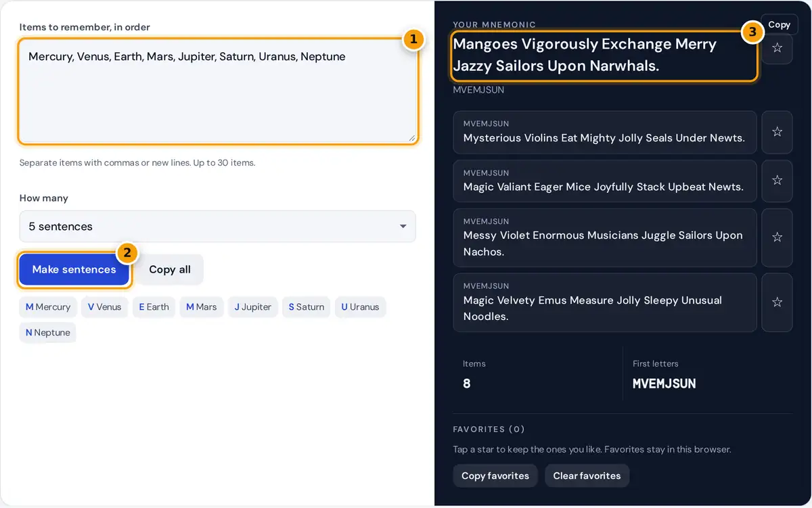Click the Venus chip
812x508 pixels.
click(x=105, y=307)
